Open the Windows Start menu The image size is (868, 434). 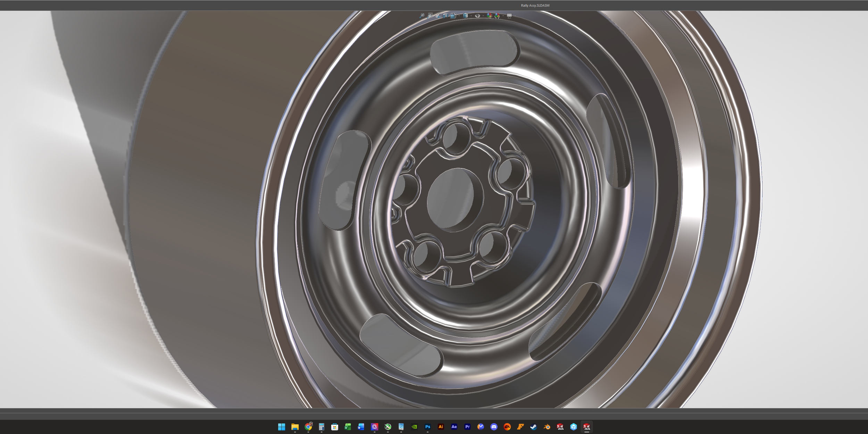282,427
